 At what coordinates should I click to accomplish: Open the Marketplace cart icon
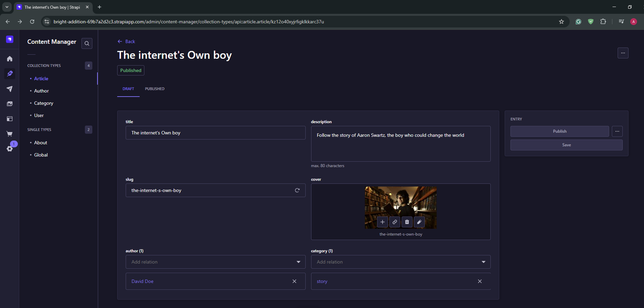[10, 134]
